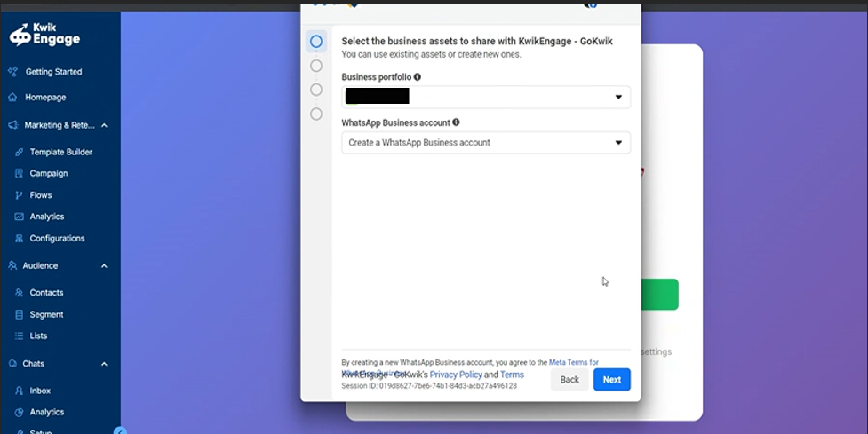Screen dimensions: 868x434
Task: Click the Inbox person icon
Action: pyautogui.click(x=19, y=391)
